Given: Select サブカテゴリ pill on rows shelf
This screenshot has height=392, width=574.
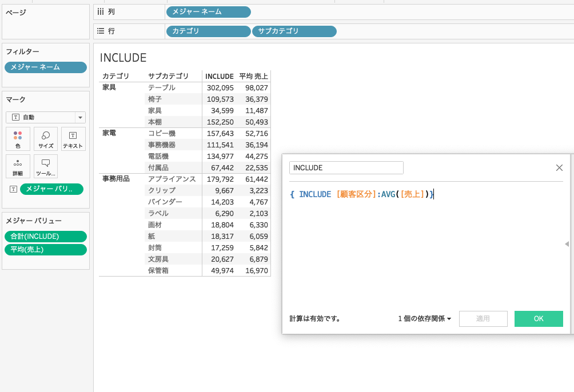Looking at the screenshot, I should click(294, 31).
